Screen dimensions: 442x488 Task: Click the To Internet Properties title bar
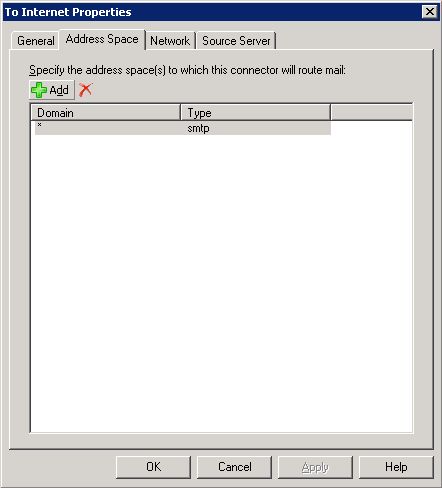point(212,12)
